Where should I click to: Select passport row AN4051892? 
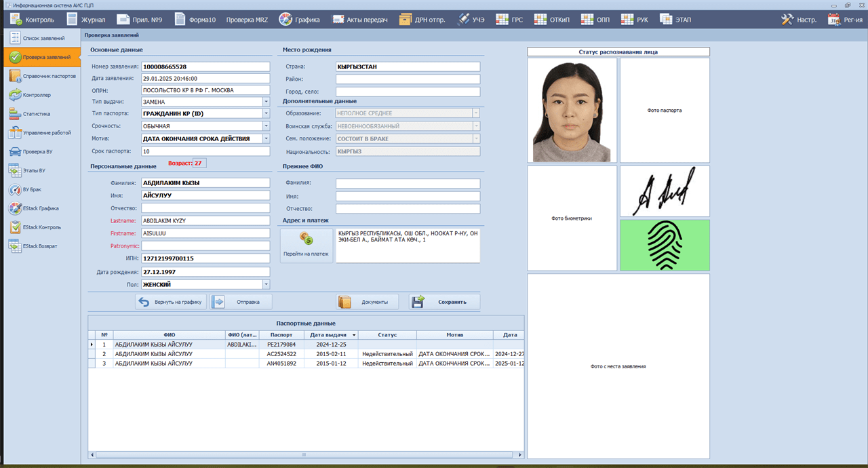[x=307, y=364]
